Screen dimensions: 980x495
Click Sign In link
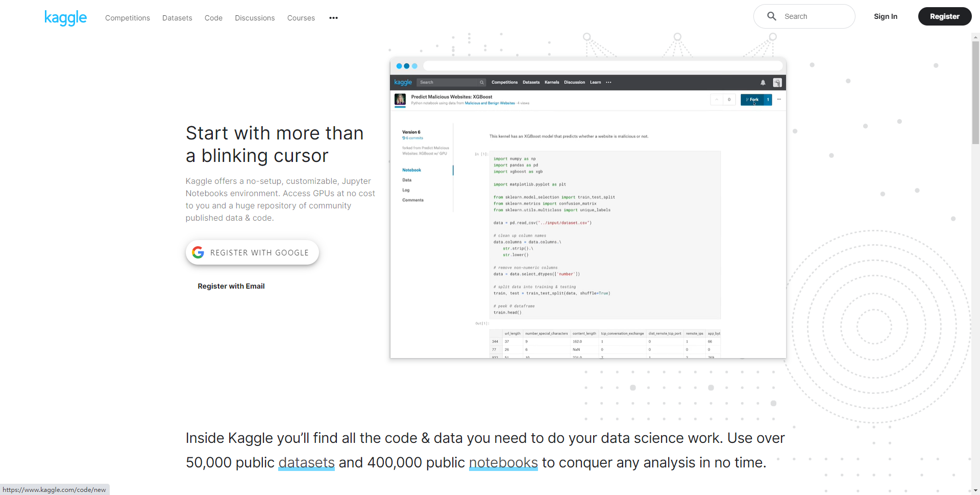886,16
